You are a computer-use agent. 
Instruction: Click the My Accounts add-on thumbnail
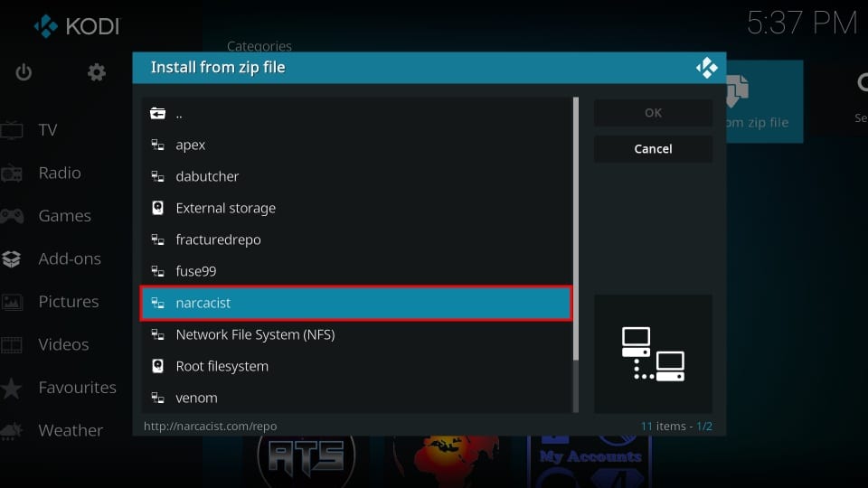(x=590, y=462)
